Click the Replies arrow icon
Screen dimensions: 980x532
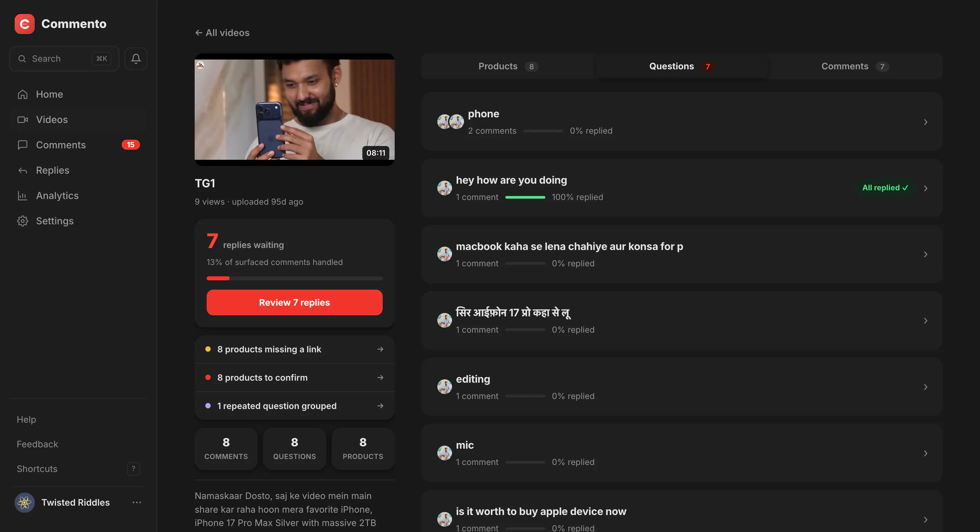[x=22, y=170]
